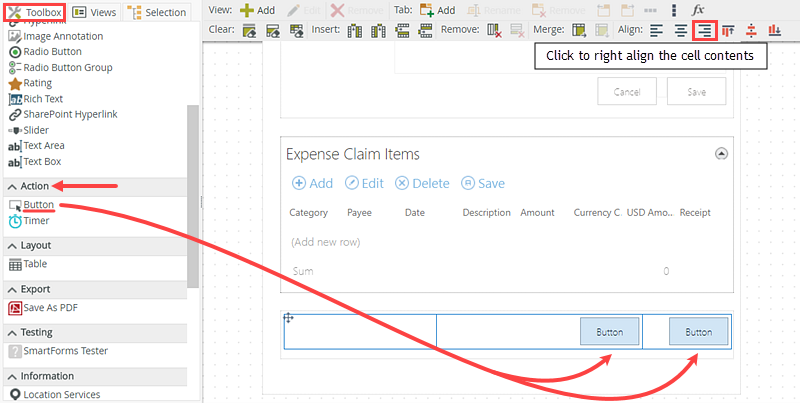Select Location Services control
This screenshot has height=403, width=800.
[55, 394]
